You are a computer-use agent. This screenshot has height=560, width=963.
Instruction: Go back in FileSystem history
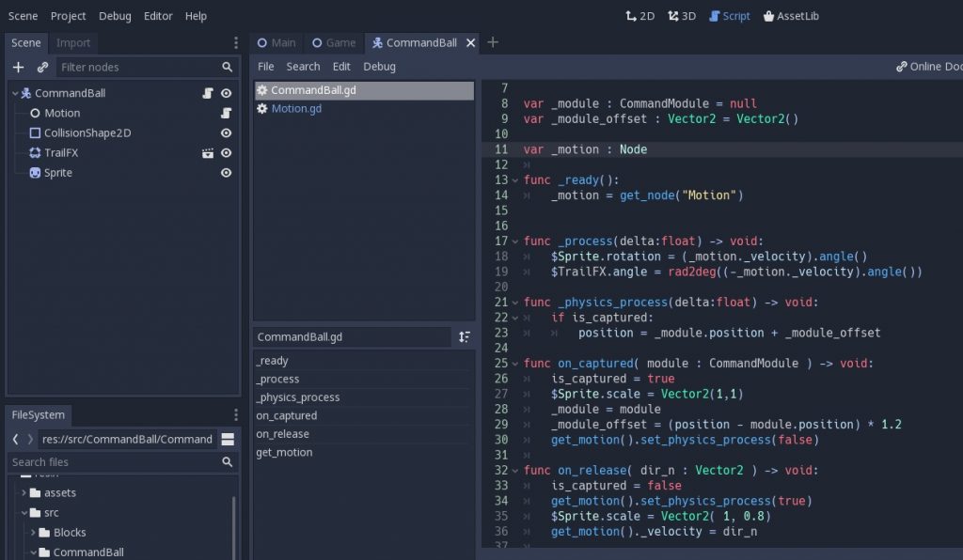pyautogui.click(x=15, y=439)
